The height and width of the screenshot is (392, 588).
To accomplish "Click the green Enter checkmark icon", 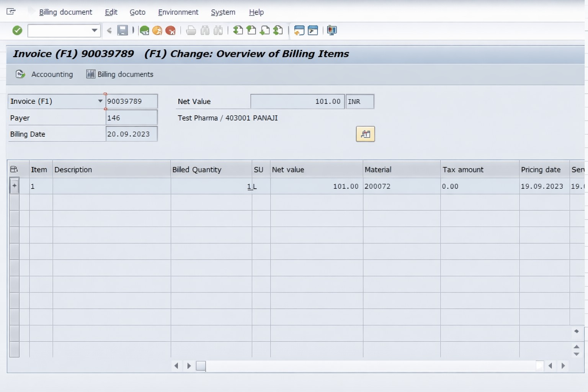I will pos(17,31).
